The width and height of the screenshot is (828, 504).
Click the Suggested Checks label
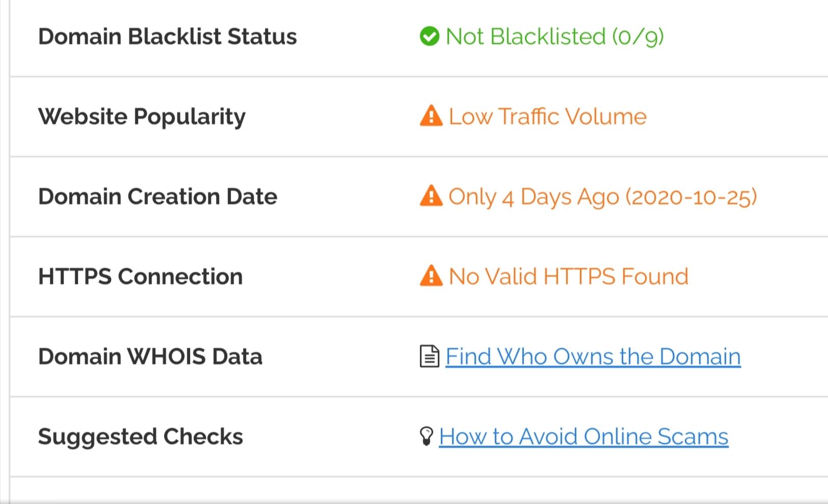[140, 437]
